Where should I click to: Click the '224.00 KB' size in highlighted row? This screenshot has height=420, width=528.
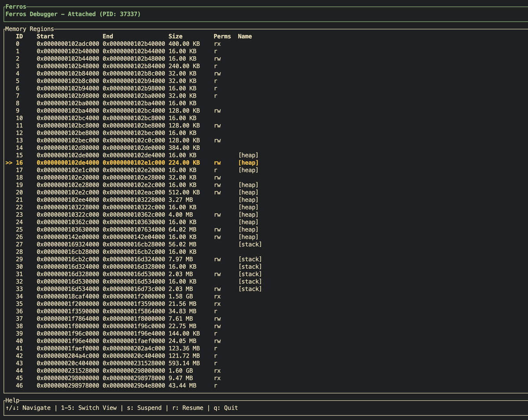(184, 163)
